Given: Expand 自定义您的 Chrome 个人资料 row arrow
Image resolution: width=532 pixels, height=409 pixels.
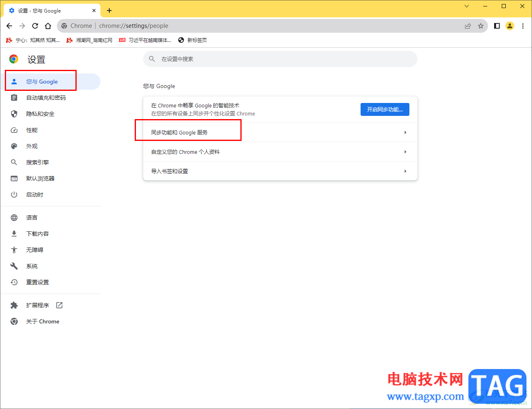Looking at the screenshot, I should (405, 152).
